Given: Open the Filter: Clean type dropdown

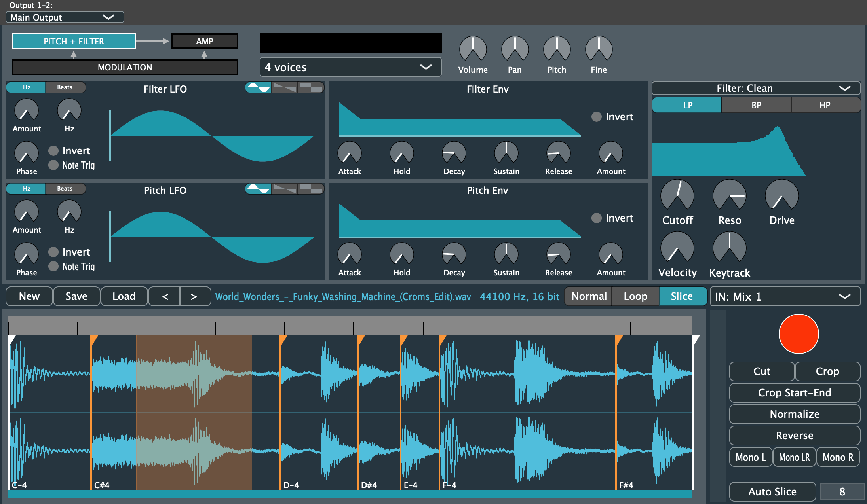Looking at the screenshot, I should point(756,88).
